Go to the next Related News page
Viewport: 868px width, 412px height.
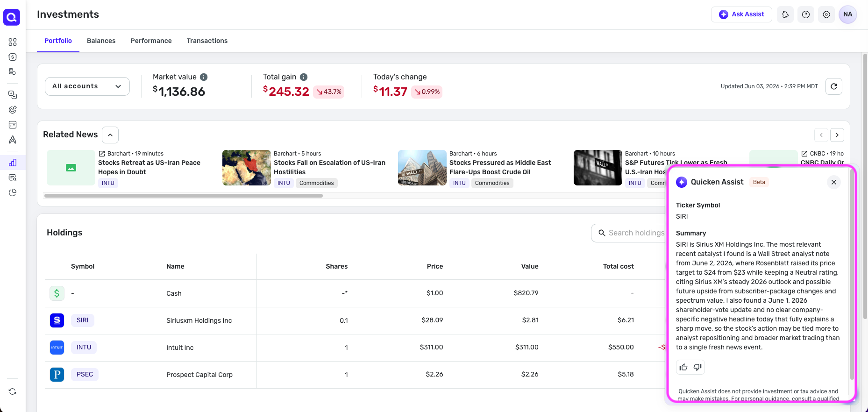click(x=837, y=135)
